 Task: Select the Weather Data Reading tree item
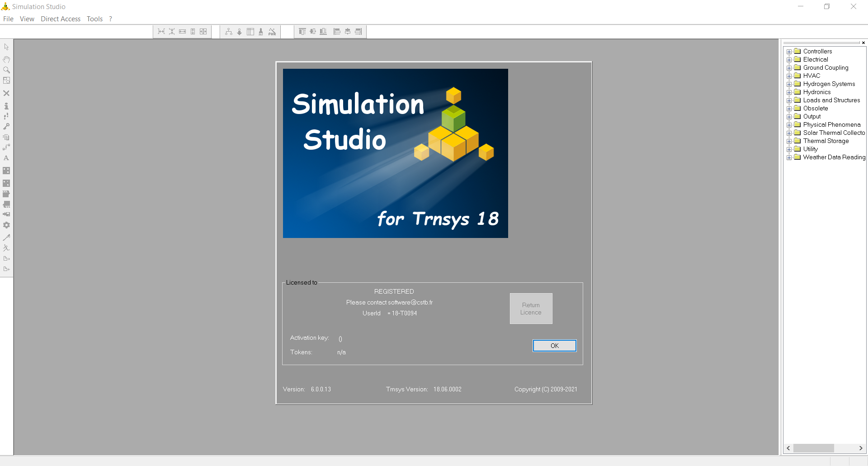coord(835,157)
